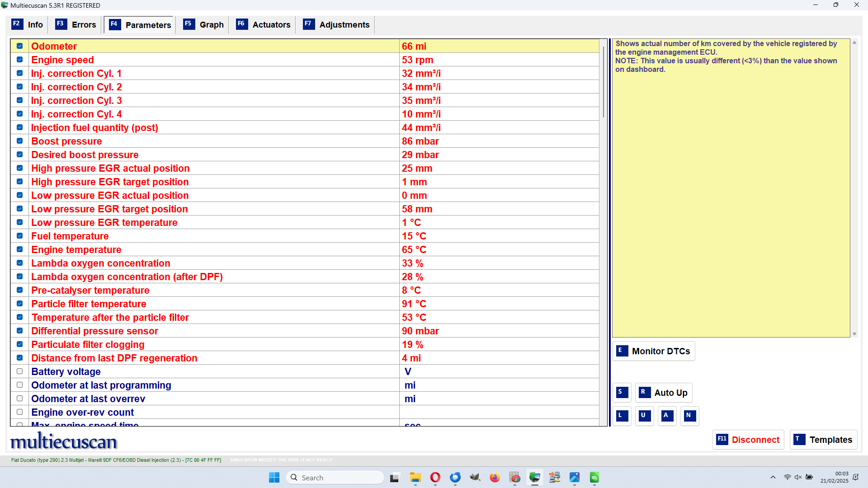This screenshot has width=868, height=488.
Task: Check Odometer at last overrev box
Action: point(19,399)
